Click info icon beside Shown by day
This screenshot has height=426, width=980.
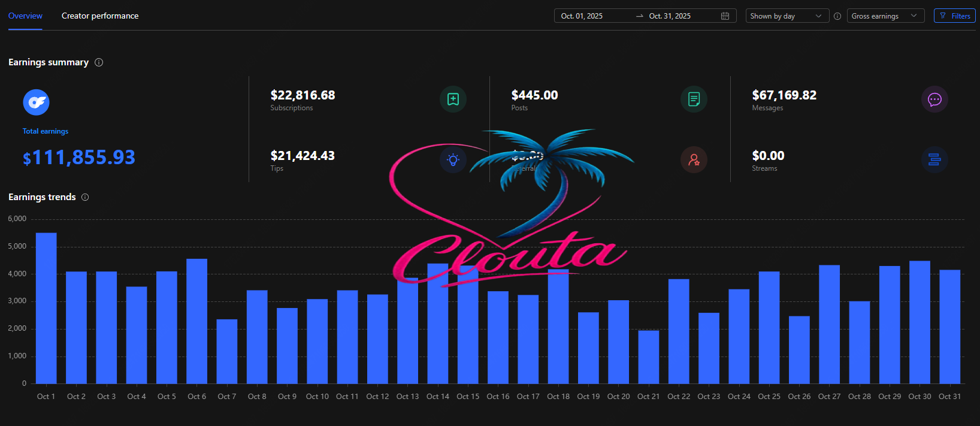click(x=837, y=16)
